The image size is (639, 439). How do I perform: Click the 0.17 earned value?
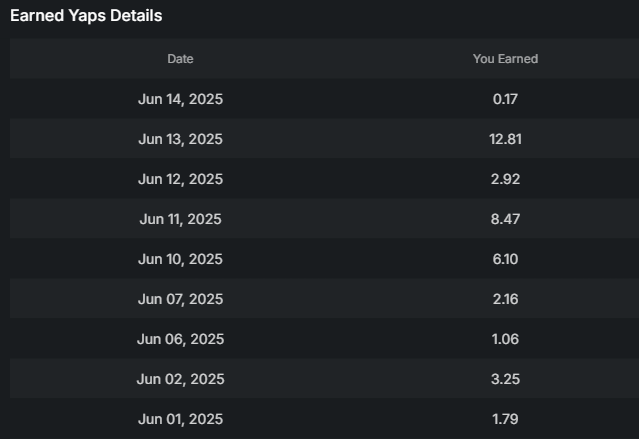pos(505,99)
